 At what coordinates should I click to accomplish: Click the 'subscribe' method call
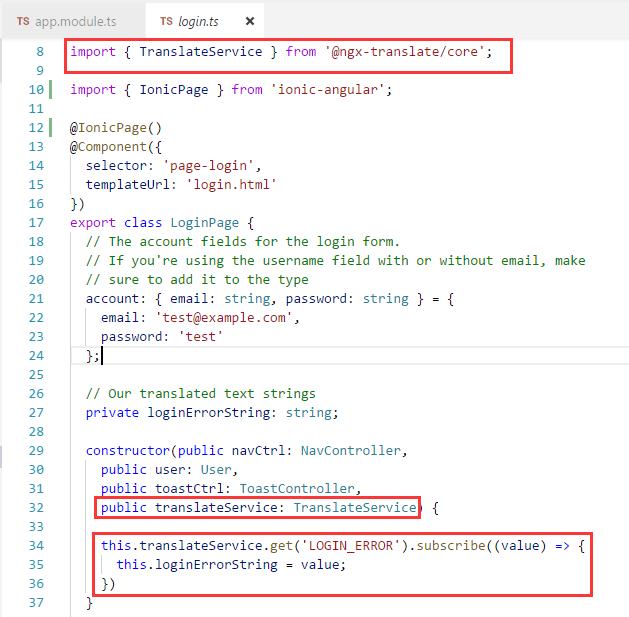click(x=451, y=546)
